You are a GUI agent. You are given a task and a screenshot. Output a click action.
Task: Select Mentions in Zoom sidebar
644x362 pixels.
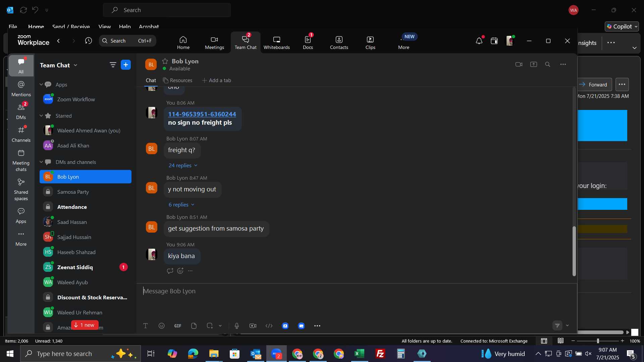click(x=21, y=89)
